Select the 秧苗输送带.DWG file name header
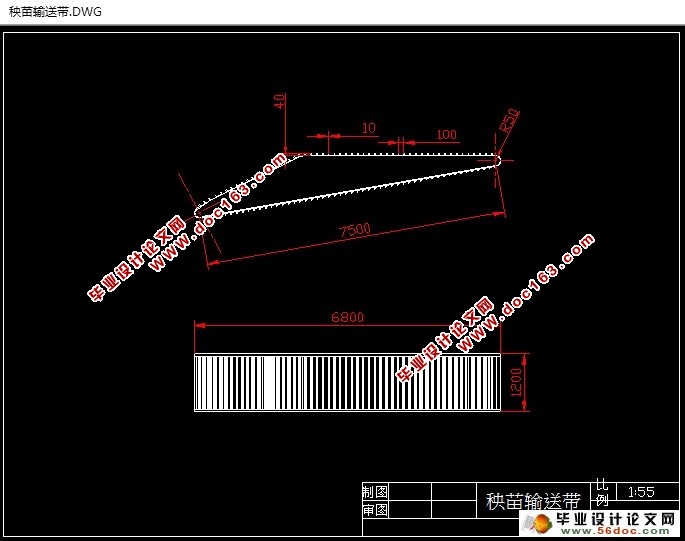Screen dimensions: 685x541 point(55,12)
